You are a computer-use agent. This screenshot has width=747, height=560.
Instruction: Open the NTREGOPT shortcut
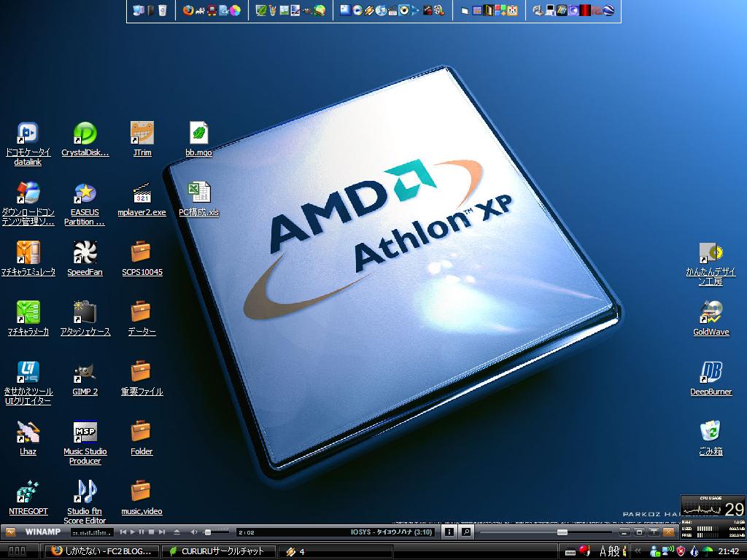tap(28, 498)
